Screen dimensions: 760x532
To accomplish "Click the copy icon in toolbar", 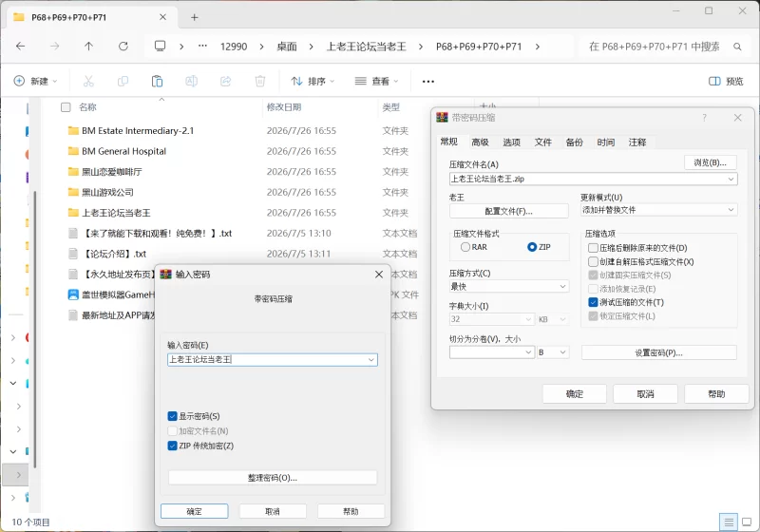I will [123, 81].
